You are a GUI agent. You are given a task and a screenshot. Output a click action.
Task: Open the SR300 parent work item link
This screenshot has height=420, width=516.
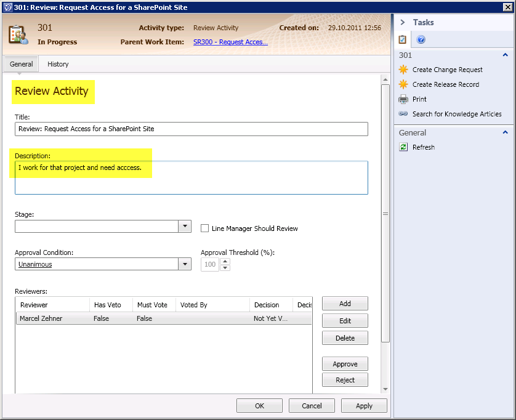pos(230,42)
